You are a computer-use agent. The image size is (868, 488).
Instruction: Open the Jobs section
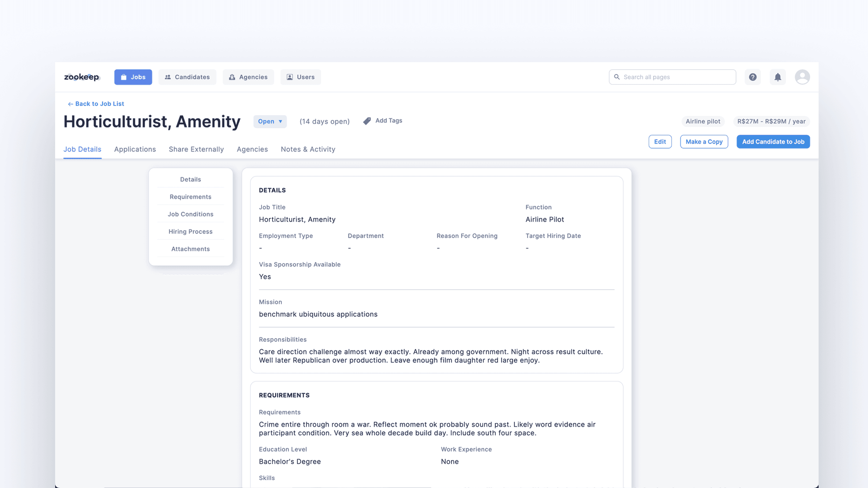pyautogui.click(x=133, y=77)
